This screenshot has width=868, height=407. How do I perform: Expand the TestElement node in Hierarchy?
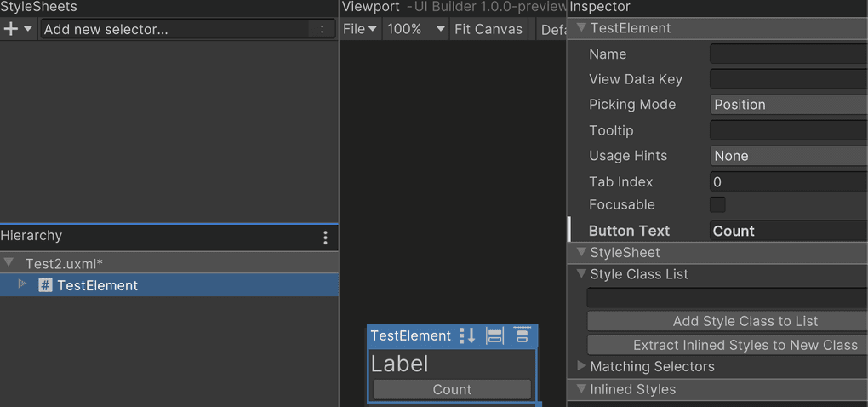(x=23, y=284)
